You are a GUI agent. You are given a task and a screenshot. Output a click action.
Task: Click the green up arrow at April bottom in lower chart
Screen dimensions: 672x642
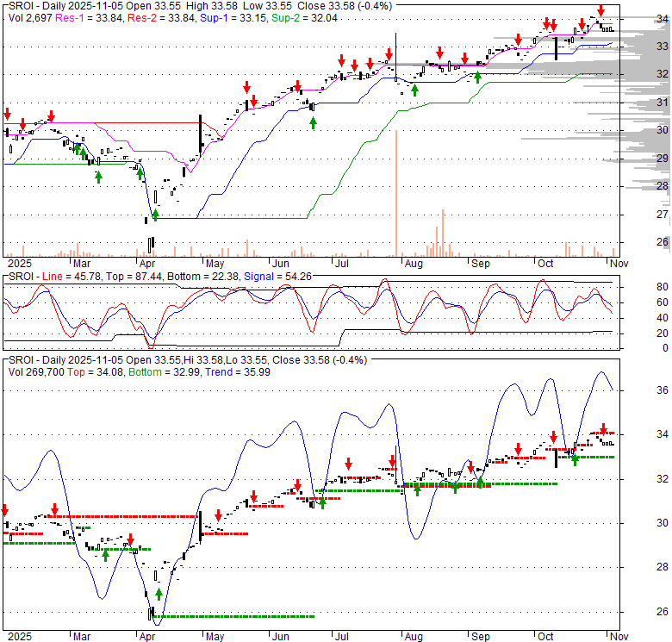pos(159,595)
